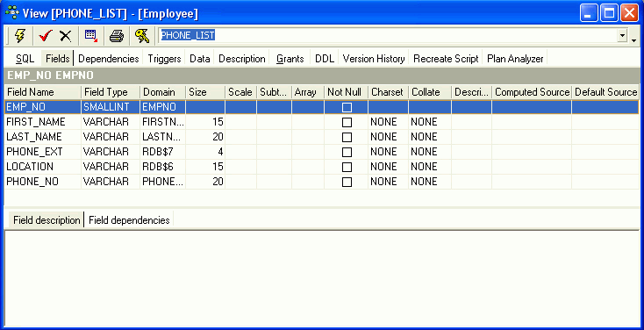Viewport: 644px width, 330px height.
Task: Click the RDB$7 domain cell
Action: point(162,152)
